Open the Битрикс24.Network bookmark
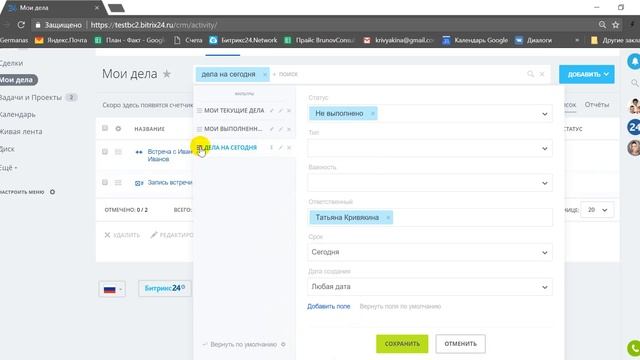The width and height of the screenshot is (640, 360). point(243,40)
